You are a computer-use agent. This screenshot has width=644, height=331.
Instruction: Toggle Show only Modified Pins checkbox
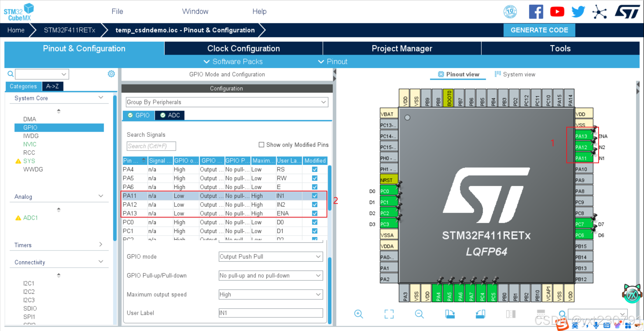(261, 145)
